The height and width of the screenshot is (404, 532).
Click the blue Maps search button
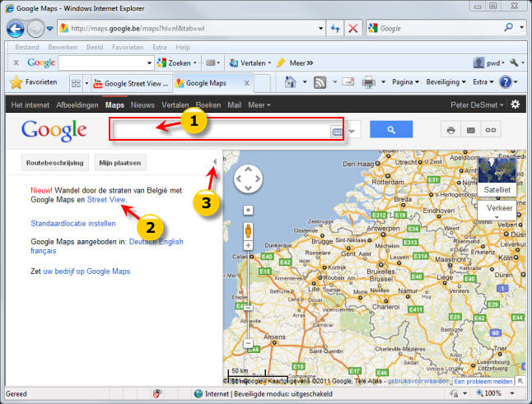391,129
